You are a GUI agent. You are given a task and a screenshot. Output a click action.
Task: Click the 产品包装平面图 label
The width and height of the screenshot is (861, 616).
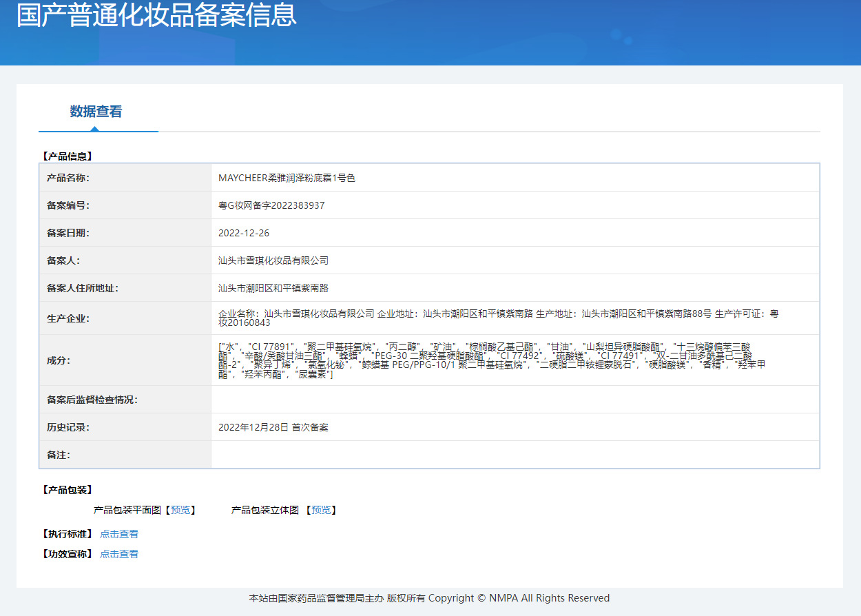[127, 510]
